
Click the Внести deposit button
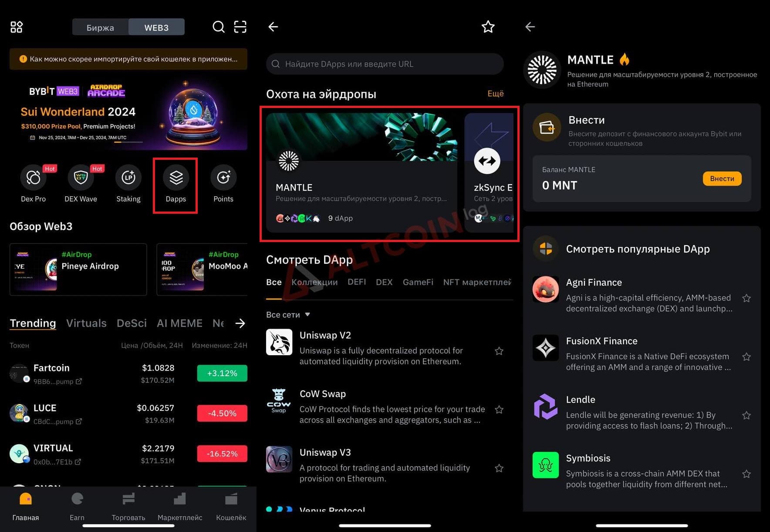pos(722,178)
